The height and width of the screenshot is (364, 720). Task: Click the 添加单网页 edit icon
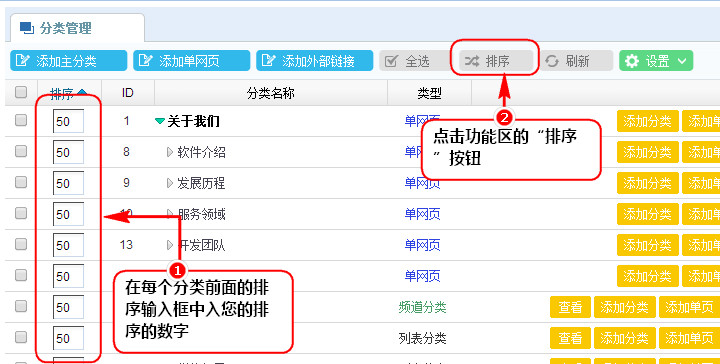(x=145, y=61)
